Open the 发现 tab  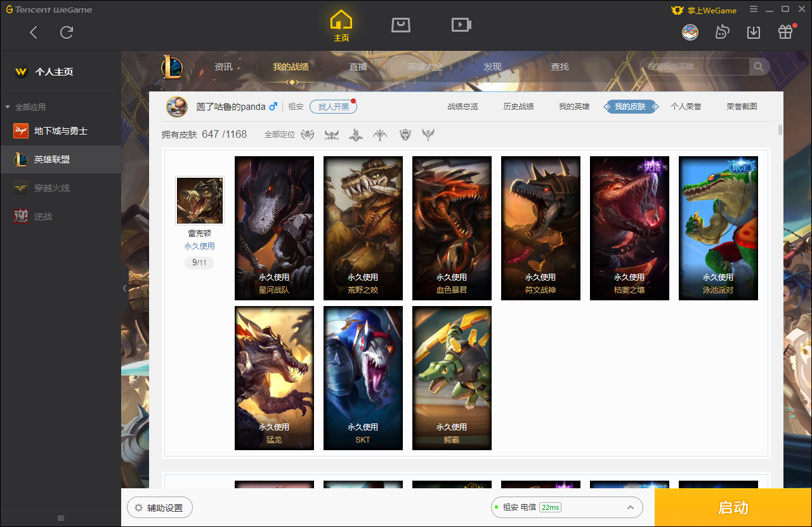click(x=492, y=67)
